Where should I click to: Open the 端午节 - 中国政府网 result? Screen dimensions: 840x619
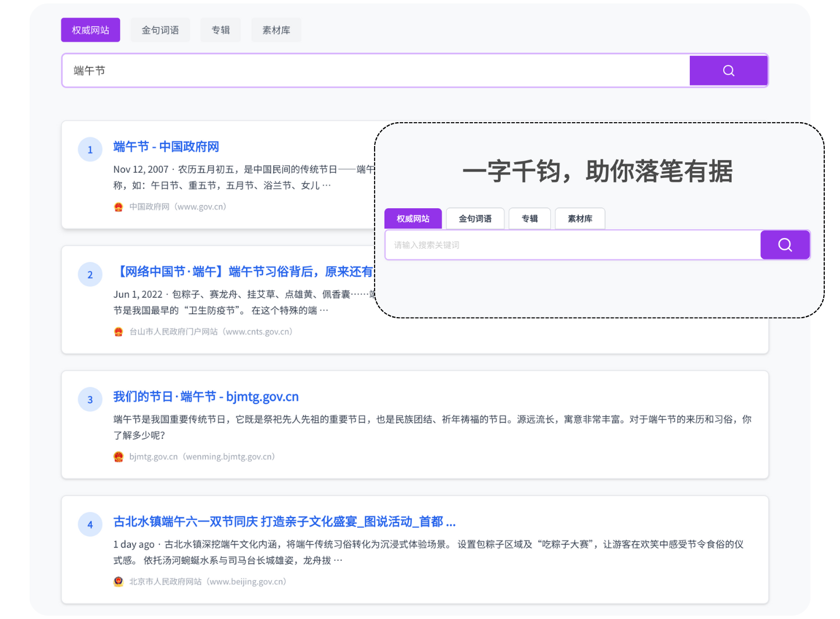tap(166, 147)
